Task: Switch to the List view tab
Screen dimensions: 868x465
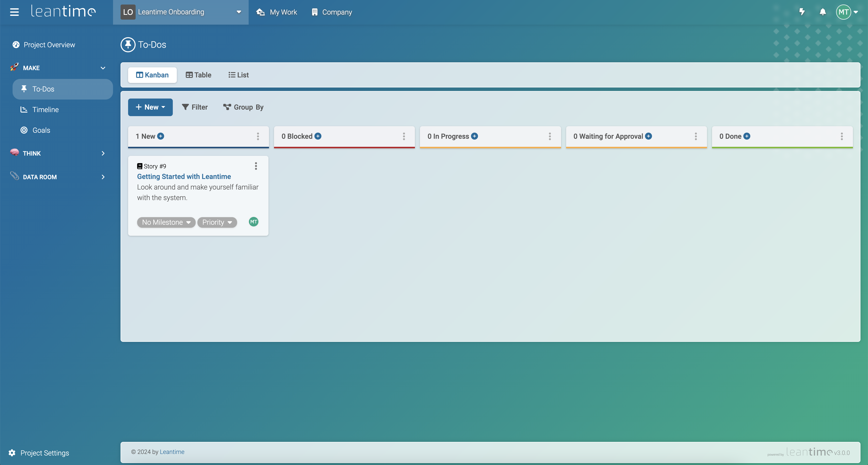Action: point(239,75)
